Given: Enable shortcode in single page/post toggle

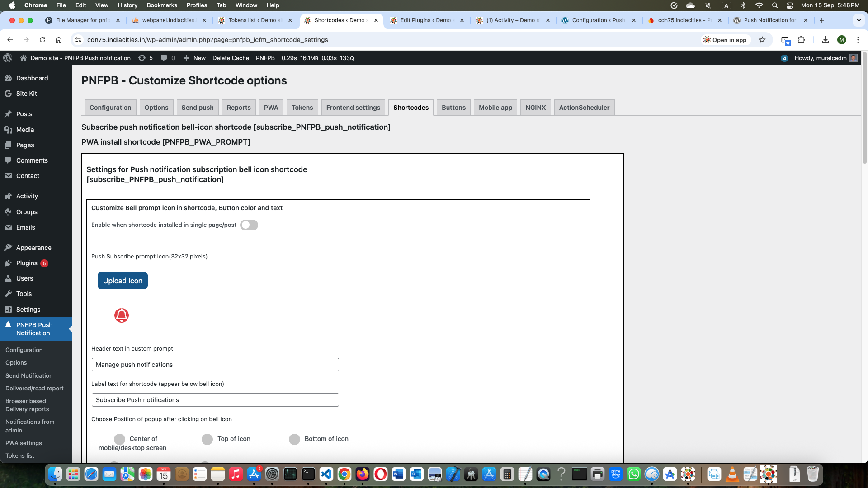Looking at the screenshot, I should [x=249, y=225].
